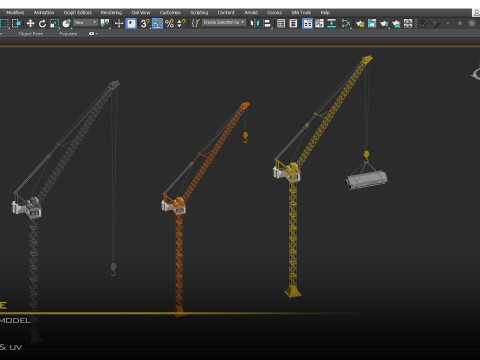Open Render Setup dialog
Screen dimensions: 480x360
360,23
